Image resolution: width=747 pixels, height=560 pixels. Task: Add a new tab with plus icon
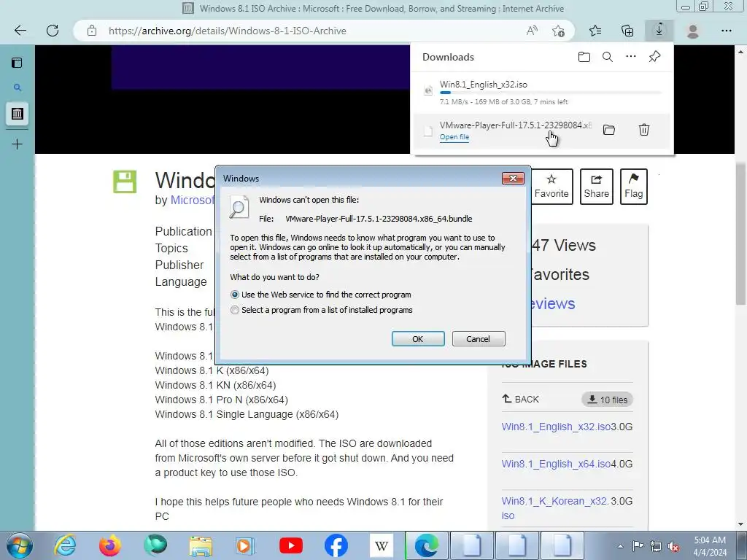pos(18,144)
